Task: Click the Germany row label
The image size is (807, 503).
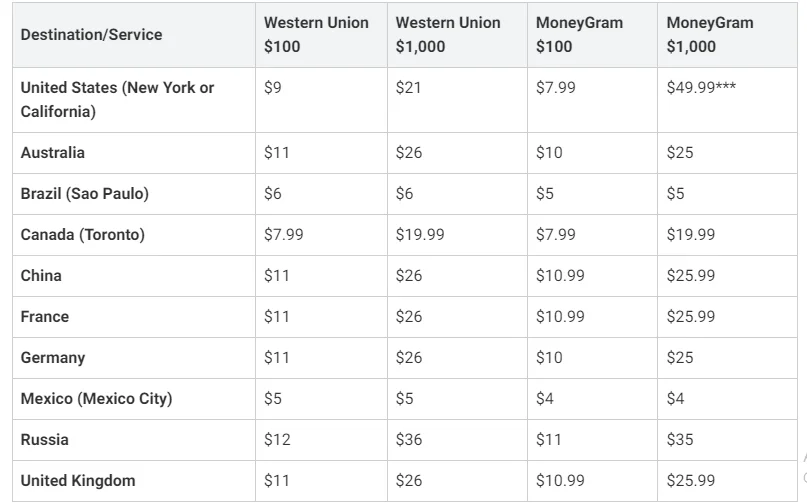Action: pyautogui.click(x=53, y=358)
